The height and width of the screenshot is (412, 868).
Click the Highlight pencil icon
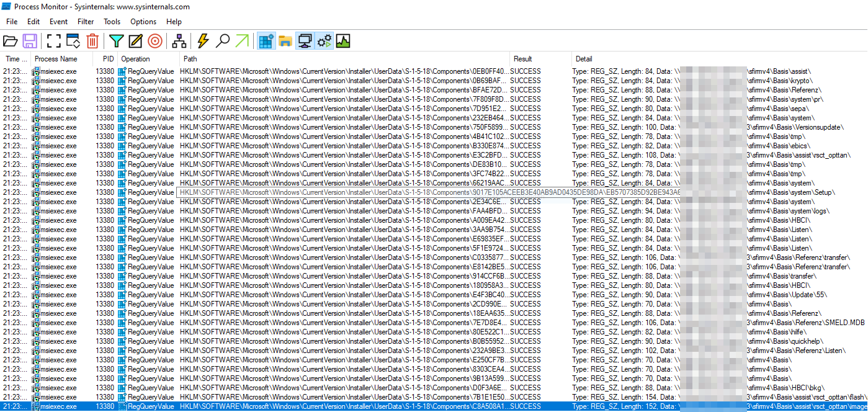pyautogui.click(x=135, y=41)
